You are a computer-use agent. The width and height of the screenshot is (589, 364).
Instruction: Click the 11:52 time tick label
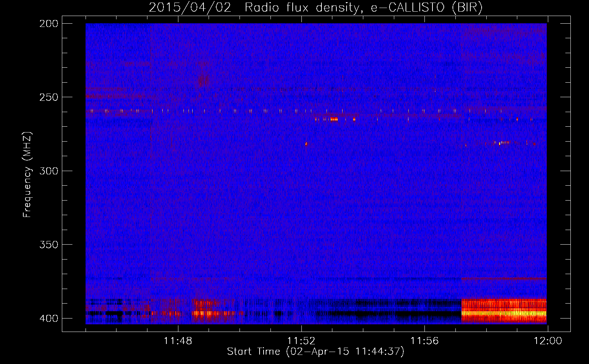(x=301, y=341)
